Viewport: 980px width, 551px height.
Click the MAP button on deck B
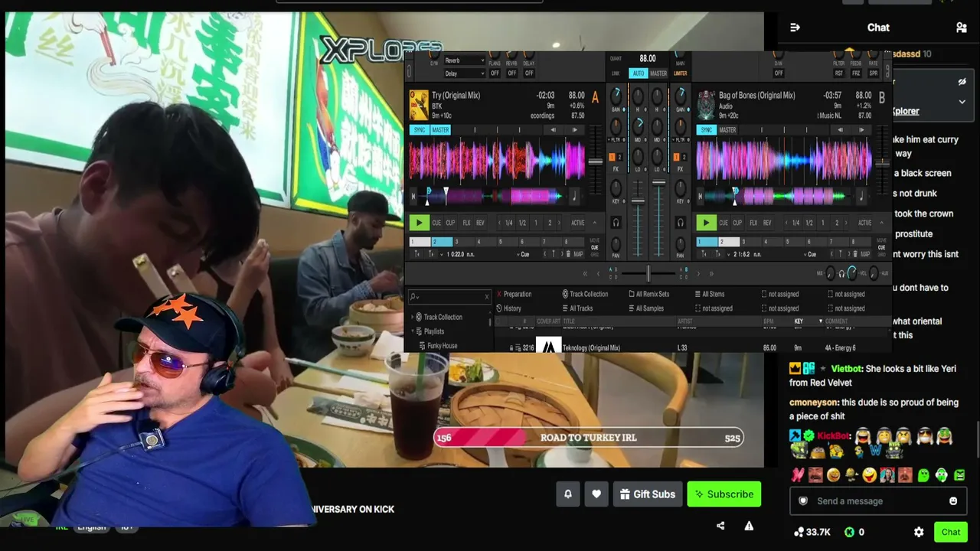(864, 254)
